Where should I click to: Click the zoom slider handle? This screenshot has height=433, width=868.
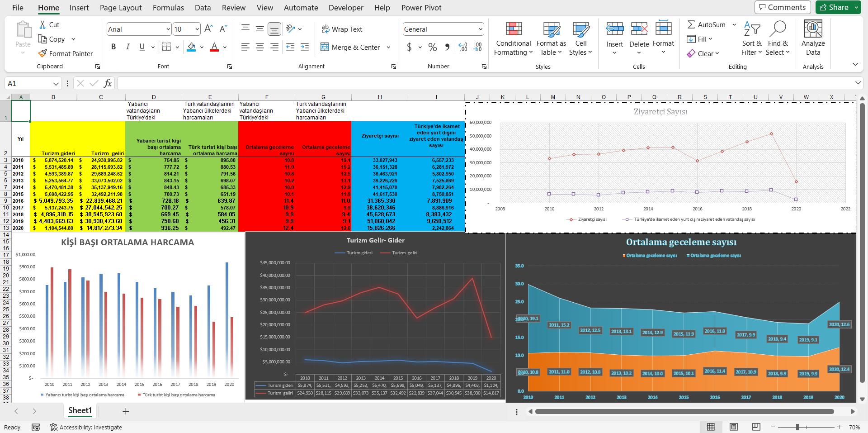[797, 427]
